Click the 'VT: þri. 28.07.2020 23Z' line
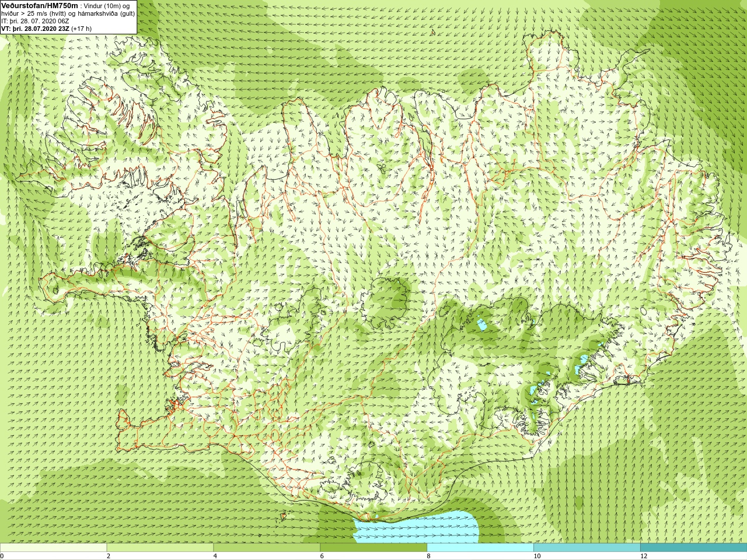 click(x=35, y=29)
